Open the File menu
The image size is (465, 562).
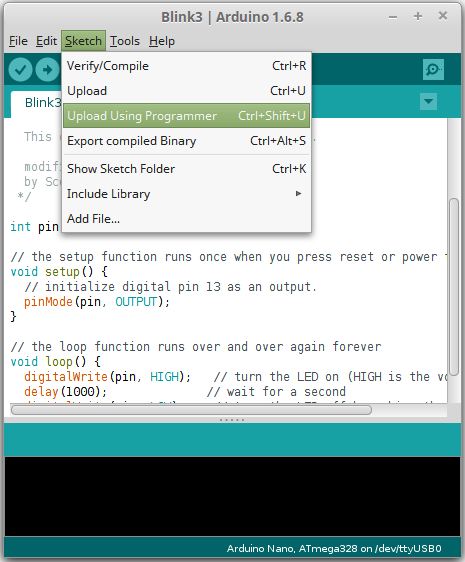pyautogui.click(x=18, y=41)
